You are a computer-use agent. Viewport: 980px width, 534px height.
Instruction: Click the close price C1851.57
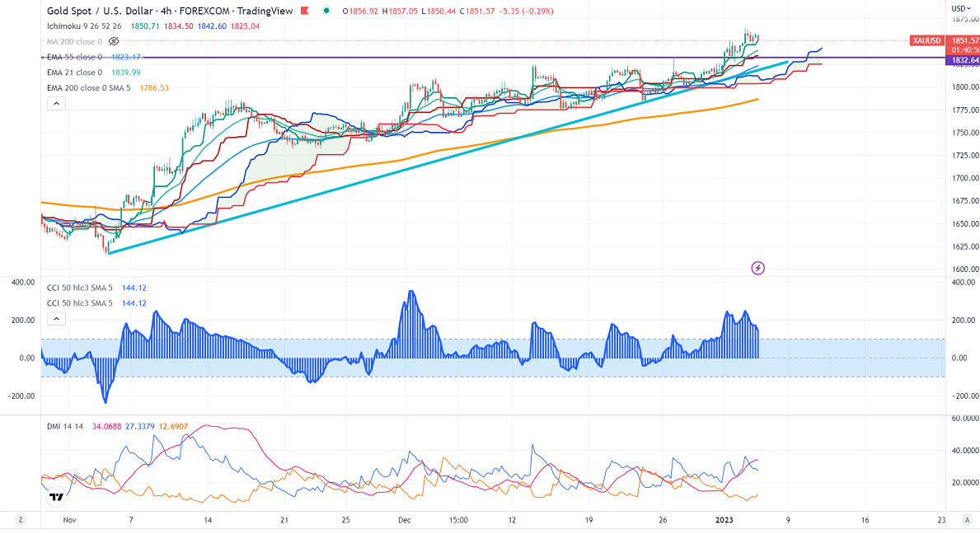[480, 12]
